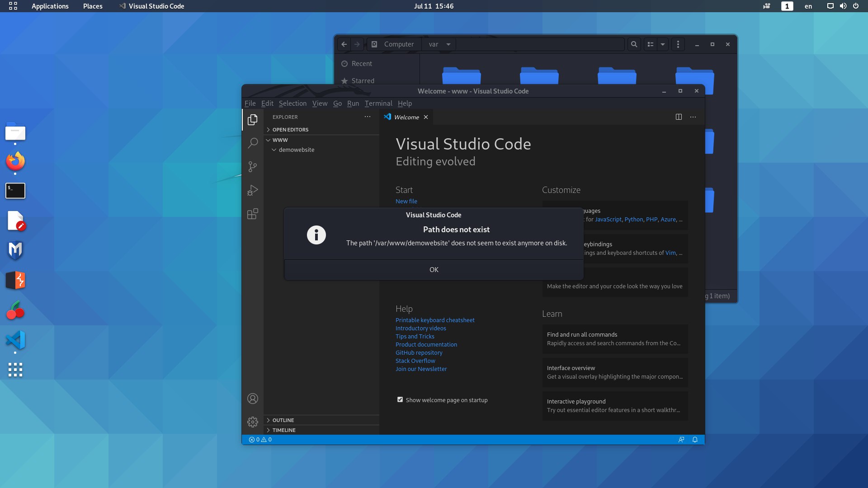868x488 pixels.
Task: Open the view options dropdown in file manager
Action: coord(663,44)
